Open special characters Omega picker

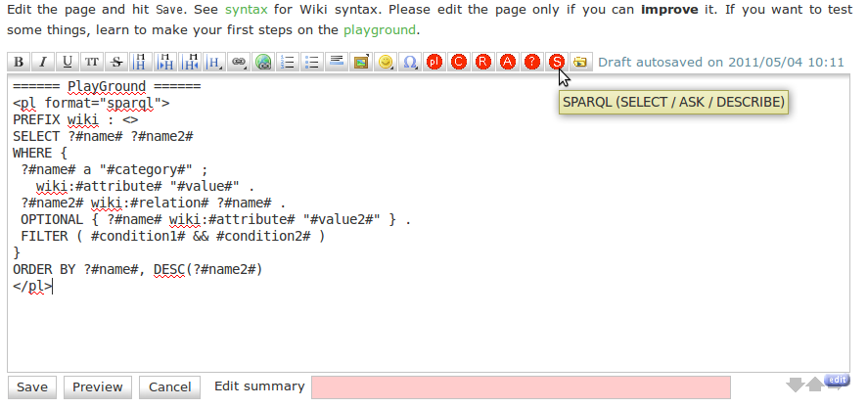(410, 62)
